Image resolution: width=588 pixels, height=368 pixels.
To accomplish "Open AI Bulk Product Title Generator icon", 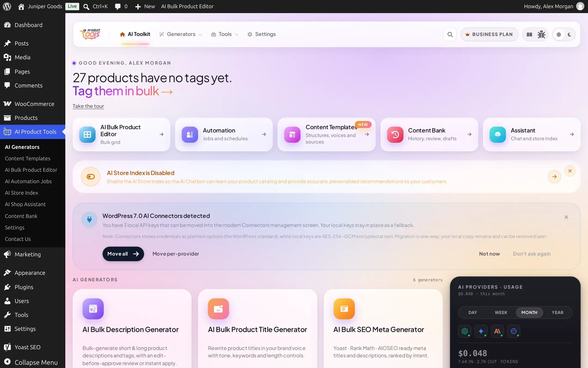I will (218, 309).
